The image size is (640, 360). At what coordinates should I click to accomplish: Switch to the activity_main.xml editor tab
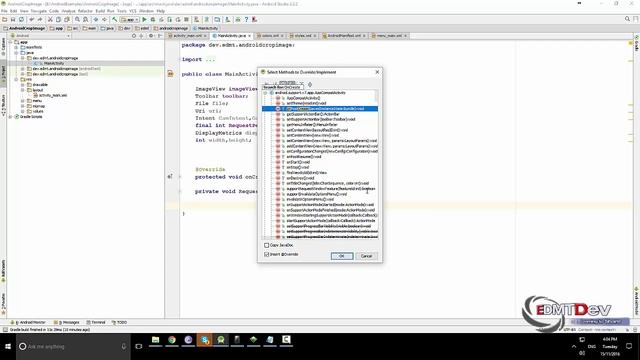[187, 36]
